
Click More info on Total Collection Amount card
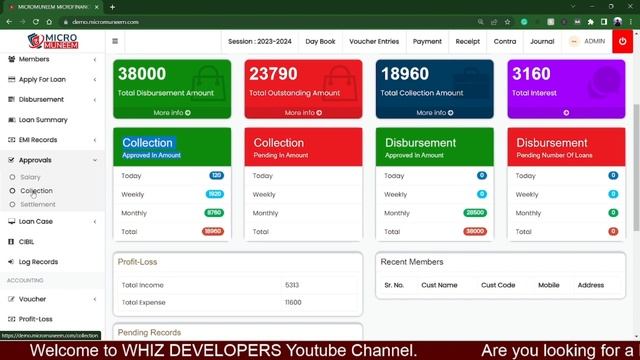click(x=435, y=113)
